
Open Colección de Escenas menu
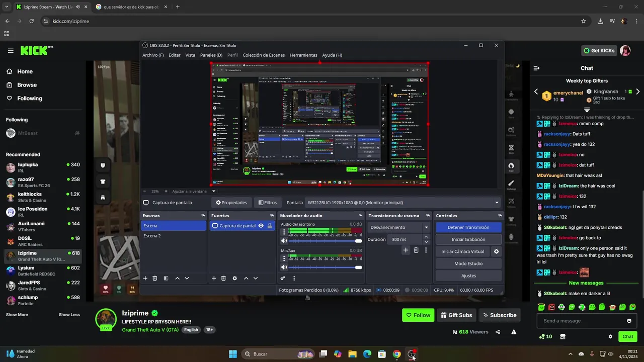(264, 55)
